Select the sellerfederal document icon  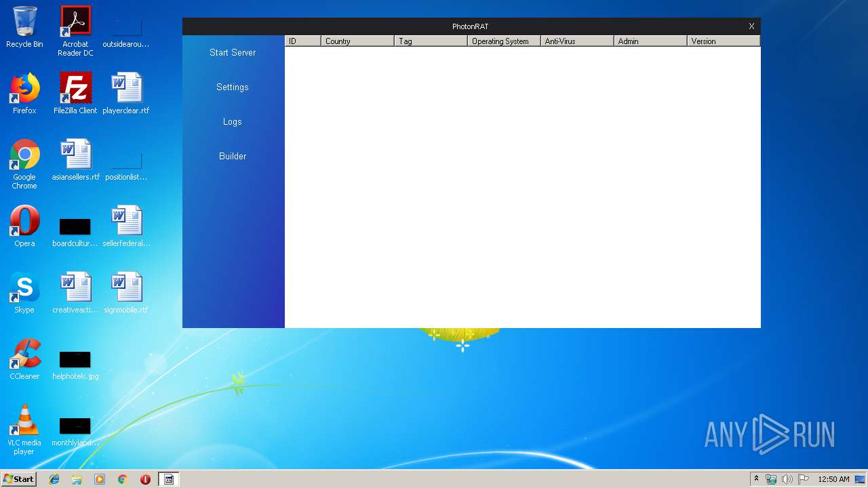coord(126,226)
